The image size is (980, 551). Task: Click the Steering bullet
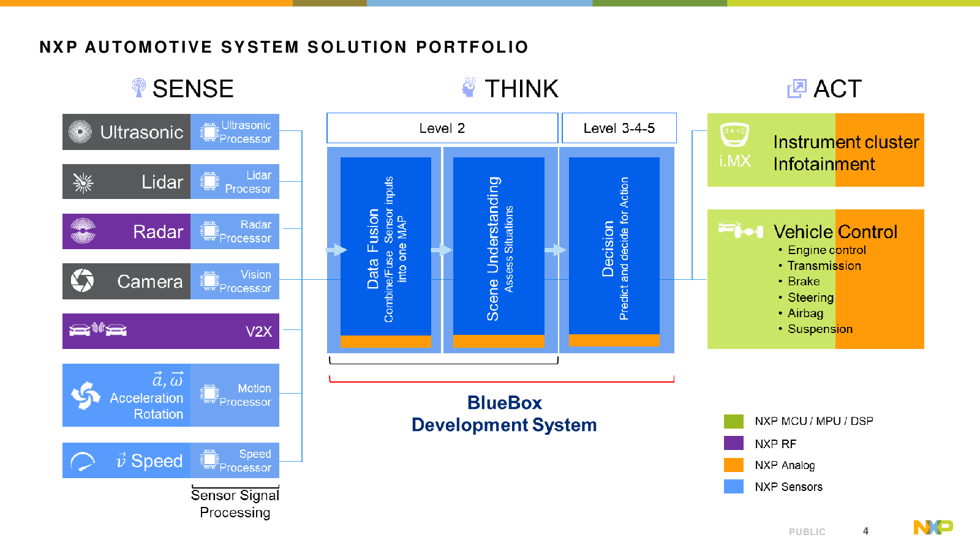point(810,298)
